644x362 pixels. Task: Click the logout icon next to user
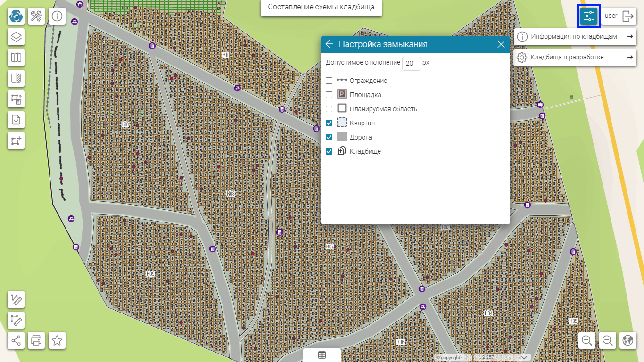click(x=628, y=16)
